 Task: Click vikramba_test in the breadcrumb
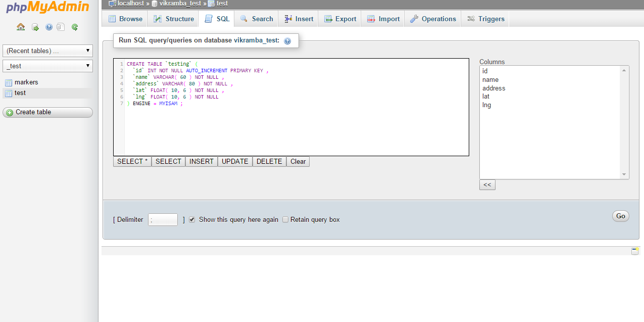180,4
